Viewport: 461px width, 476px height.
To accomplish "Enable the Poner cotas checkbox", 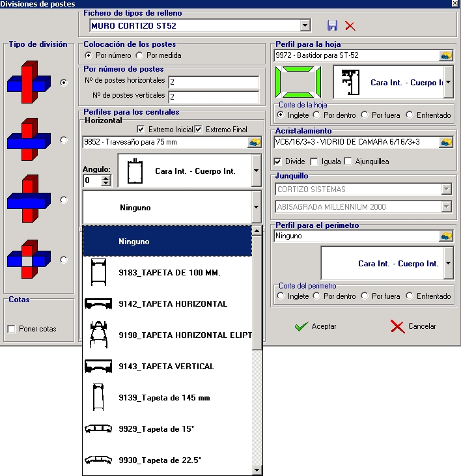I will pyautogui.click(x=11, y=329).
